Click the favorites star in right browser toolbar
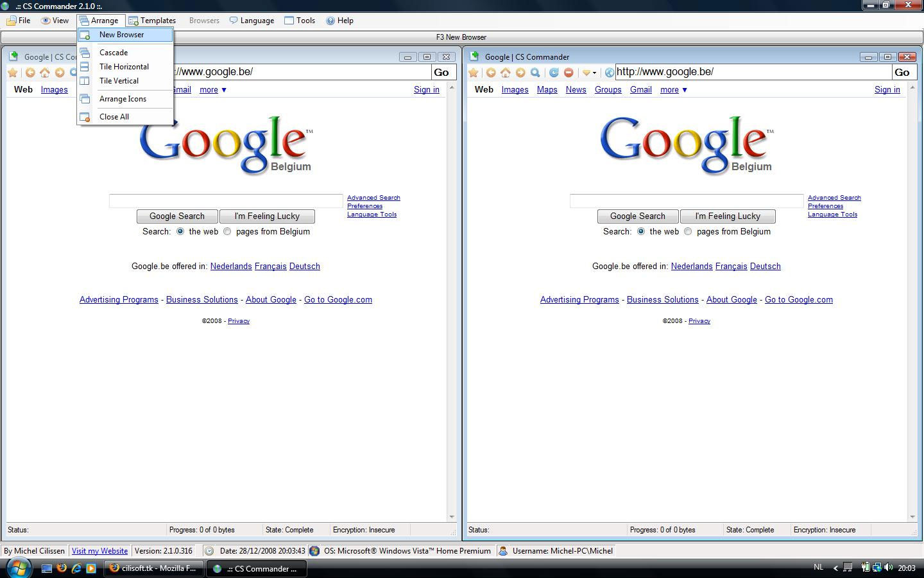This screenshot has height=578, width=924. pyautogui.click(x=474, y=73)
